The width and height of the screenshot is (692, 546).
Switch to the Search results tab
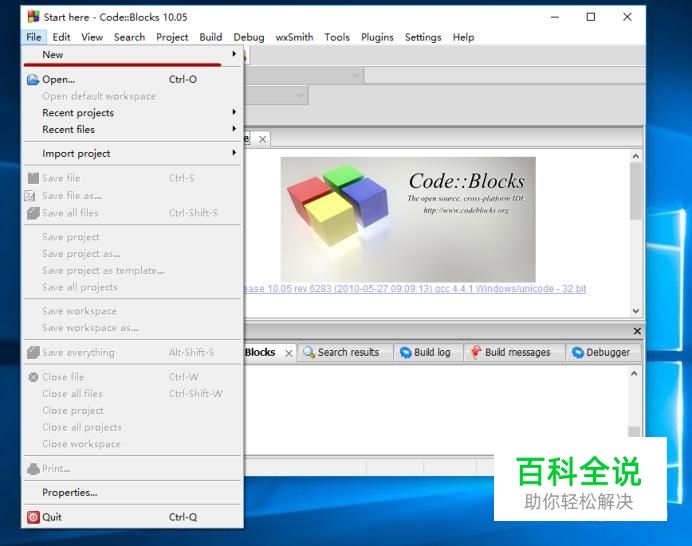345,352
